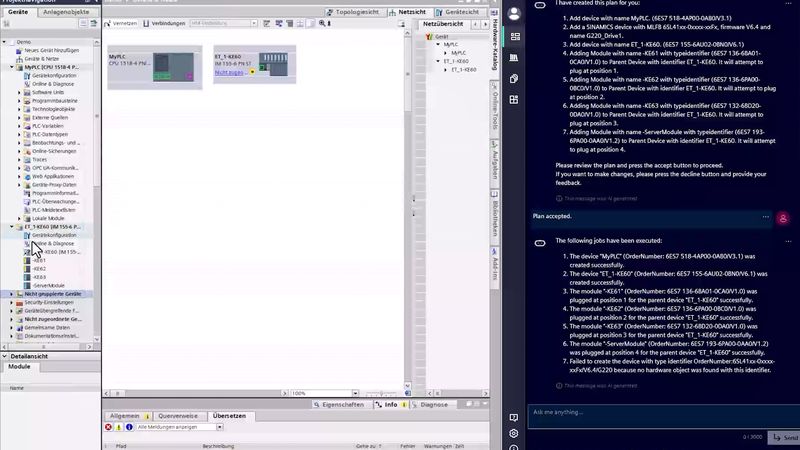The width and height of the screenshot is (800, 450).
Task: Click the Beschreibung column header
Action: coord(218,446)
